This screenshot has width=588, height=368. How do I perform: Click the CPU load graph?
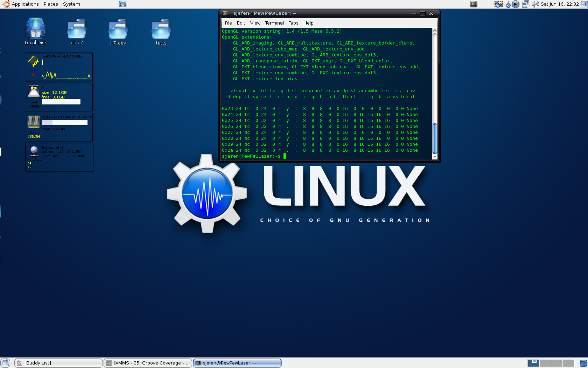coord(66,75)
